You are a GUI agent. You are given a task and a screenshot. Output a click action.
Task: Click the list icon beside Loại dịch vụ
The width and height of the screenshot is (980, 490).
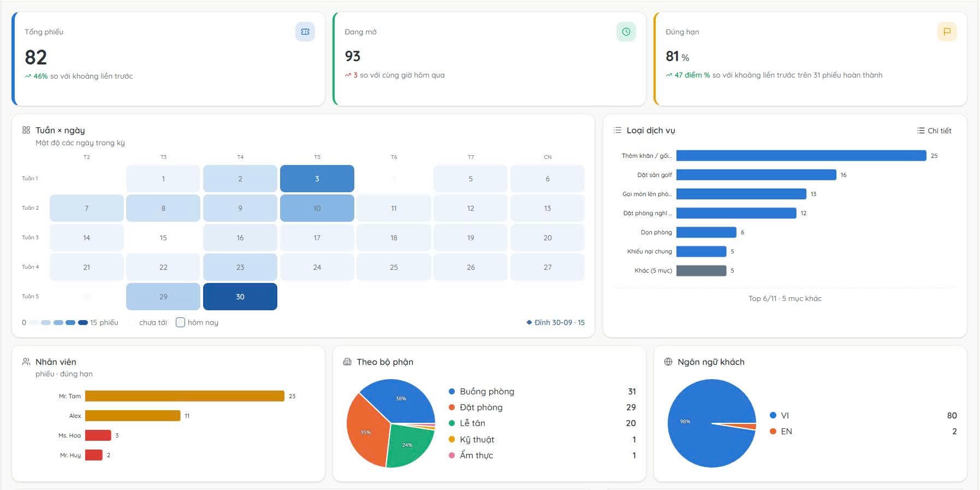(617, 130)
